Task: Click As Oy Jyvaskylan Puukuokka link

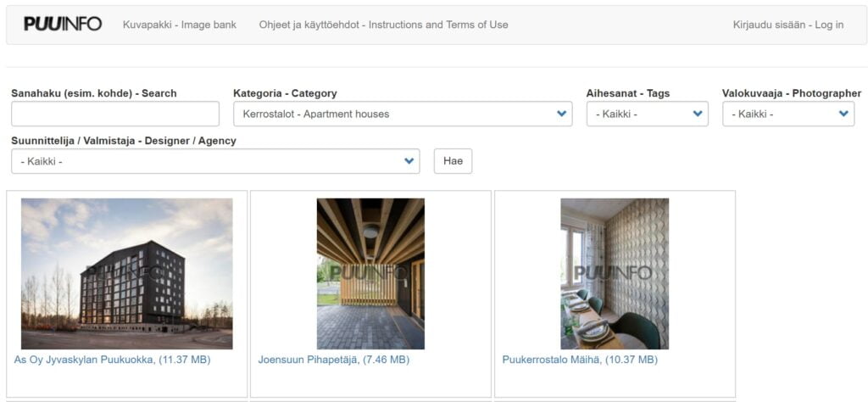Action: pyautogui.click(x=112, y=360)
